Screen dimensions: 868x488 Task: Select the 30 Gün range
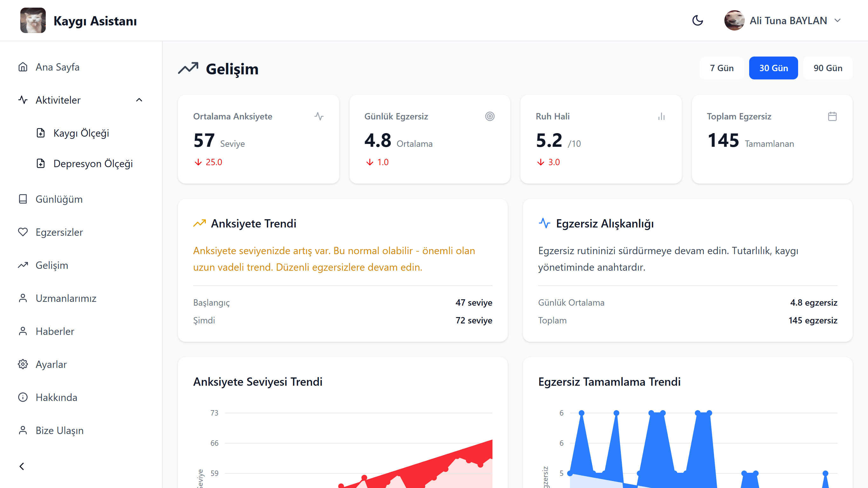point(773,68)
